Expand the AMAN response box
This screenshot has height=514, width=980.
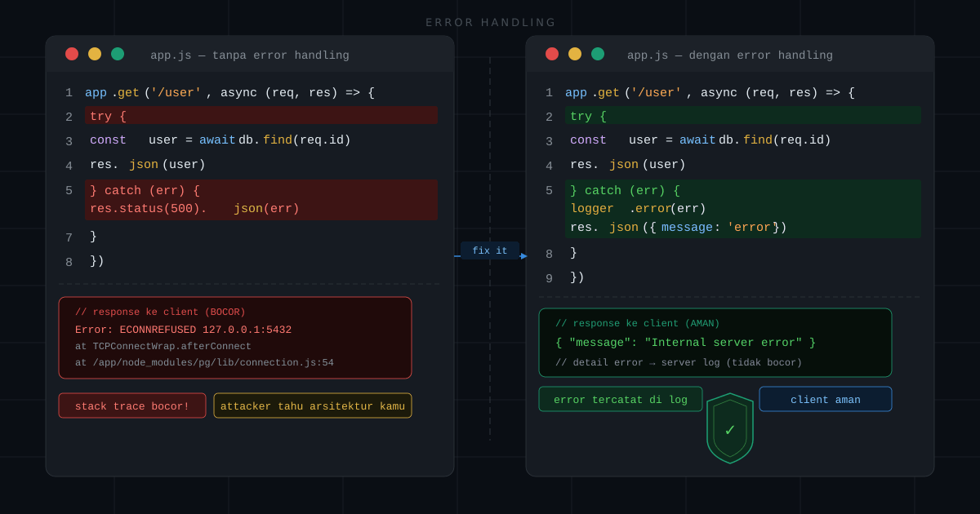[x=715, y=342]
